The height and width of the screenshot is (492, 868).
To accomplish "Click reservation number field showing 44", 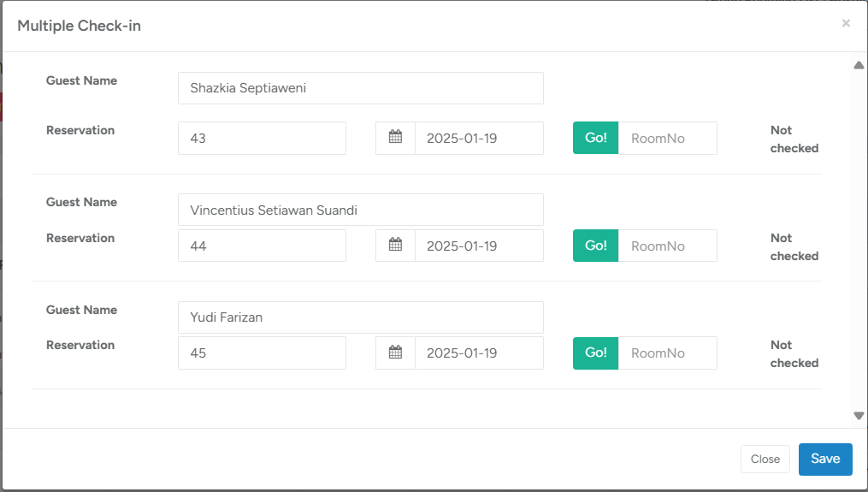I will pos(262,246).
